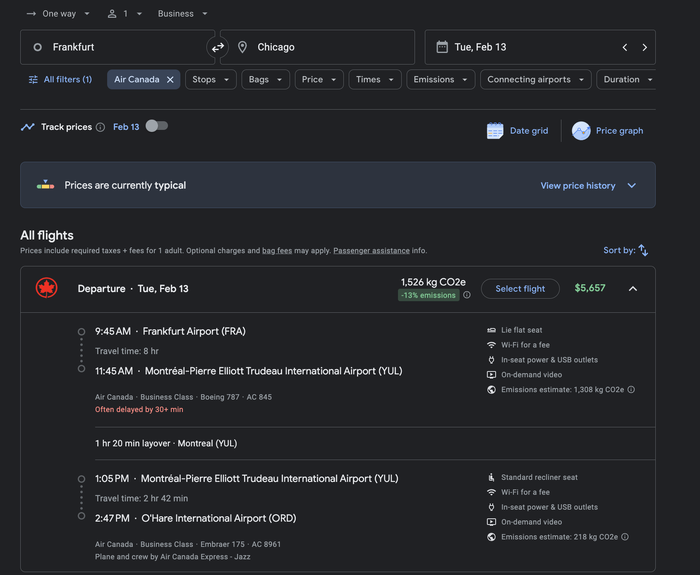Go to previous day arrow
Viewport: 700px width, 575px height.
(x=625, y=47)
